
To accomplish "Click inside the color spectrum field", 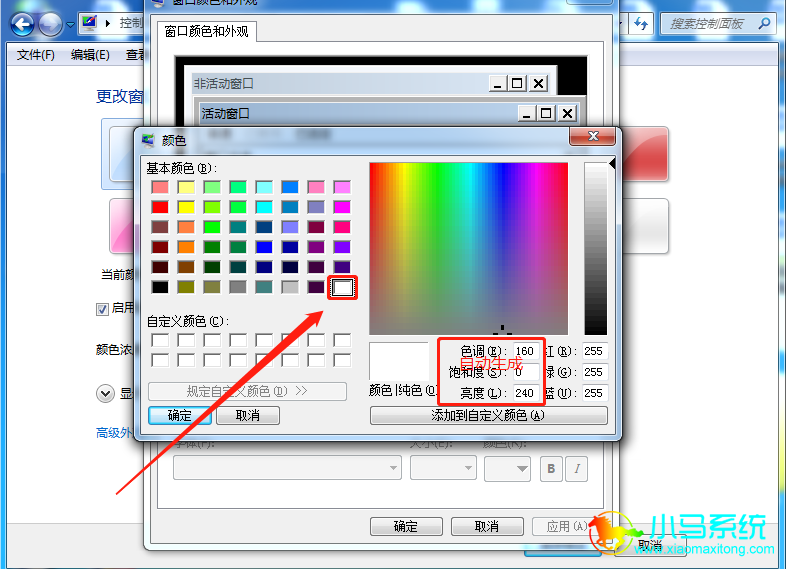I will tap(469, 248).
